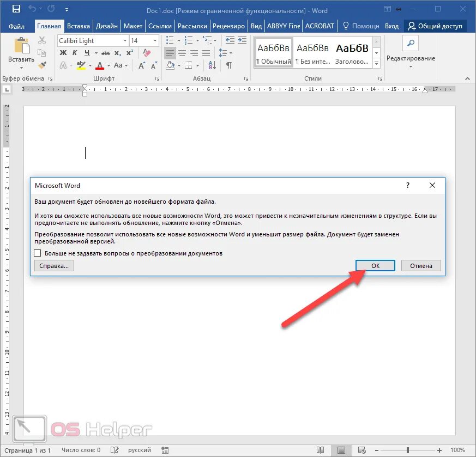Click the Cut scissors icon
This screenshot has height=457, width=476.
42,40
